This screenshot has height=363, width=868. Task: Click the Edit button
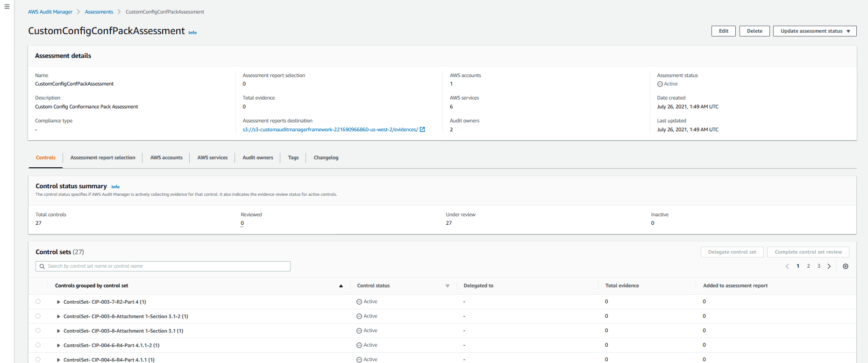(724, 31)
